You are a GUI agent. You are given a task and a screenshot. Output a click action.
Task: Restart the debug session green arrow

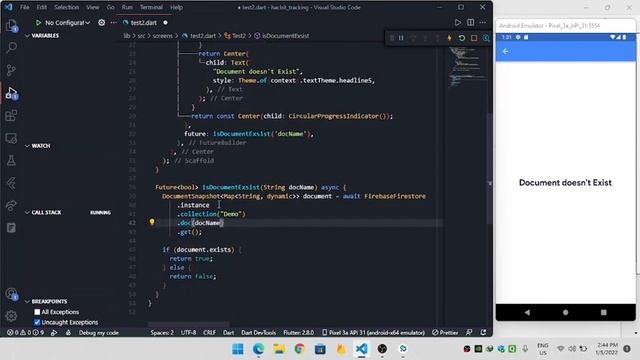tap(462, 38)
